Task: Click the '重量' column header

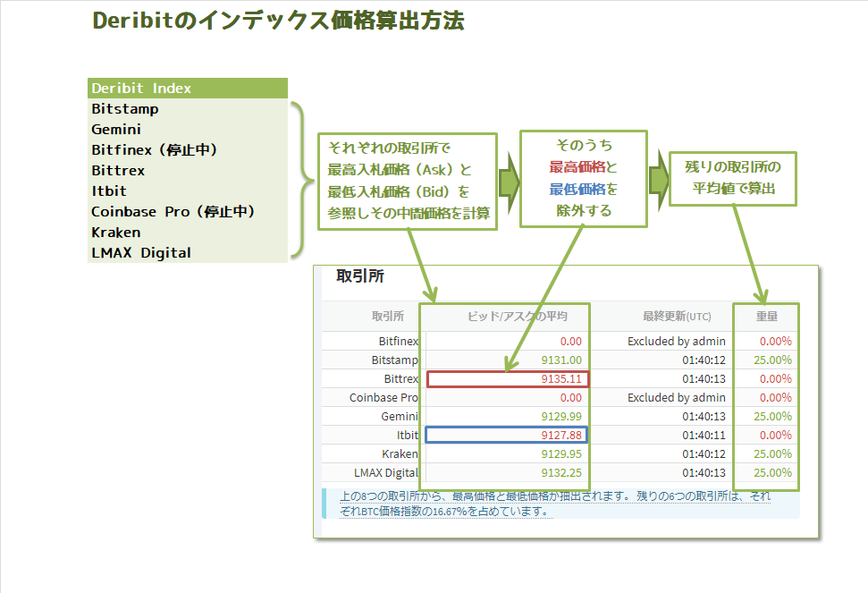Action: click(767, 316)
